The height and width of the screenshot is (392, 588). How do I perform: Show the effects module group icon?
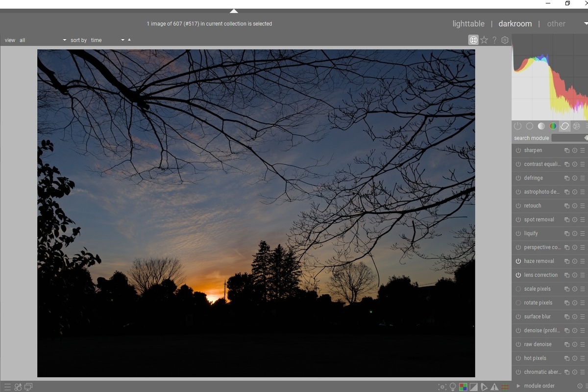click(576, 126)
